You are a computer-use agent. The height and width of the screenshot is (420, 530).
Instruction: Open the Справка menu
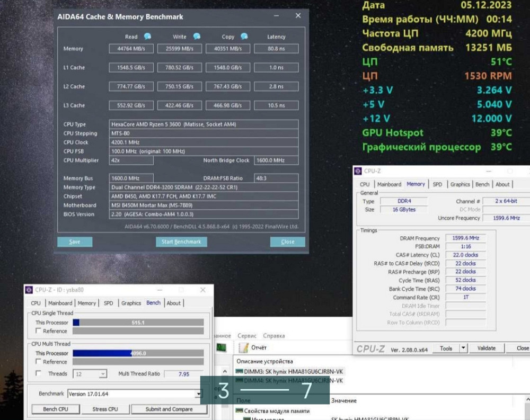[273, 336]
